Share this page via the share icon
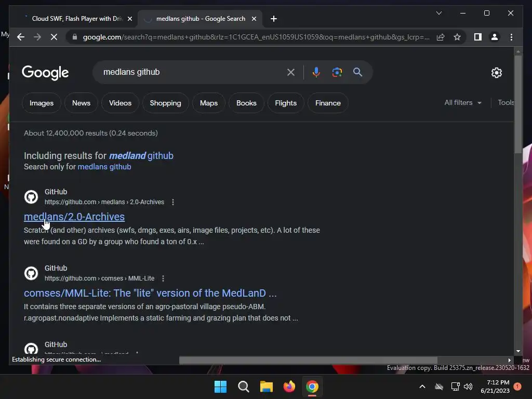532x399 pixels. click(441, 37)
